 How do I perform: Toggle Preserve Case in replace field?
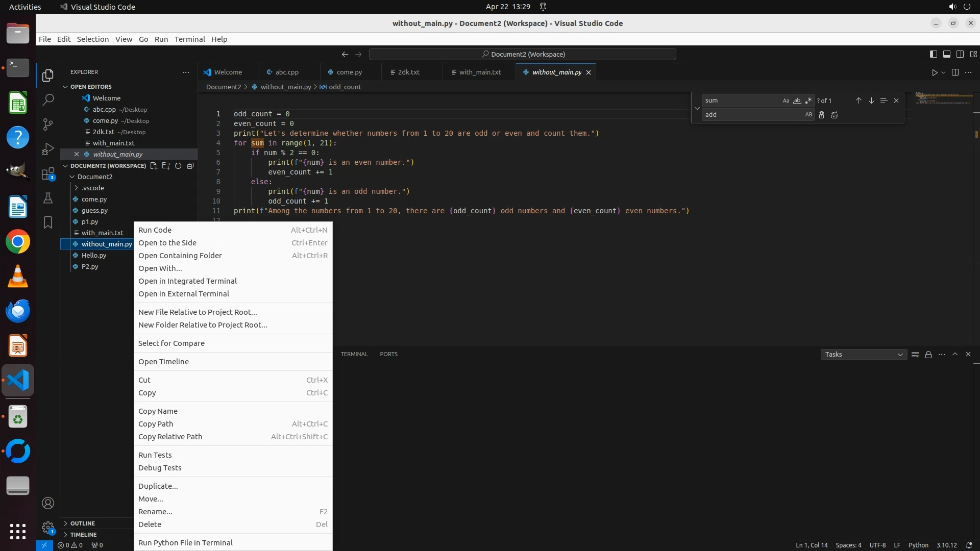click(x=808, y=115)
